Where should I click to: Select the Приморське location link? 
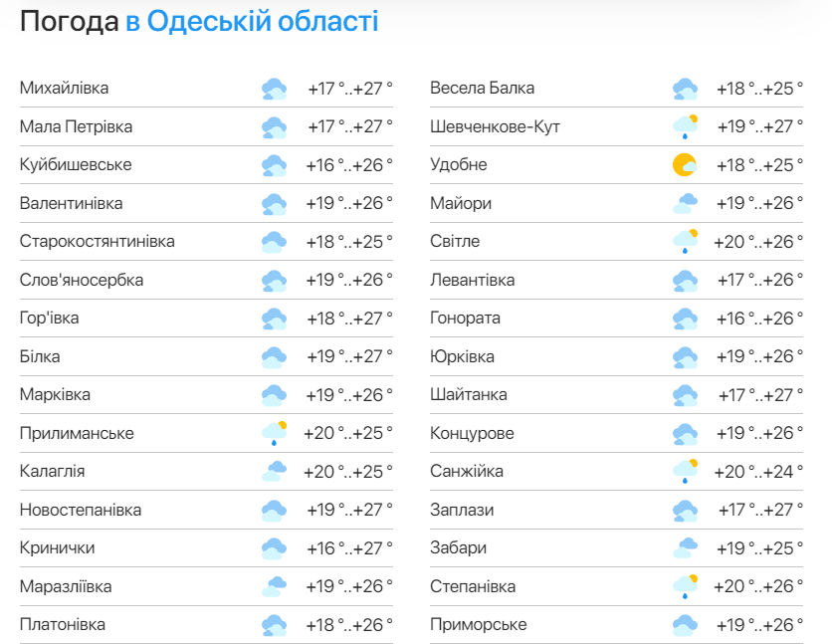(478, 625)
